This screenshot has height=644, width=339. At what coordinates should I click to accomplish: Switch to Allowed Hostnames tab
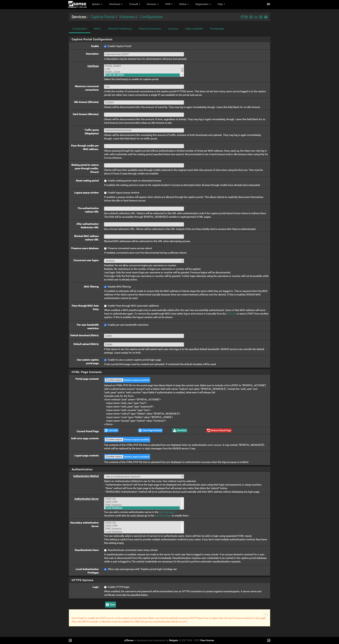pyautogui.click(x=150, y=29)
